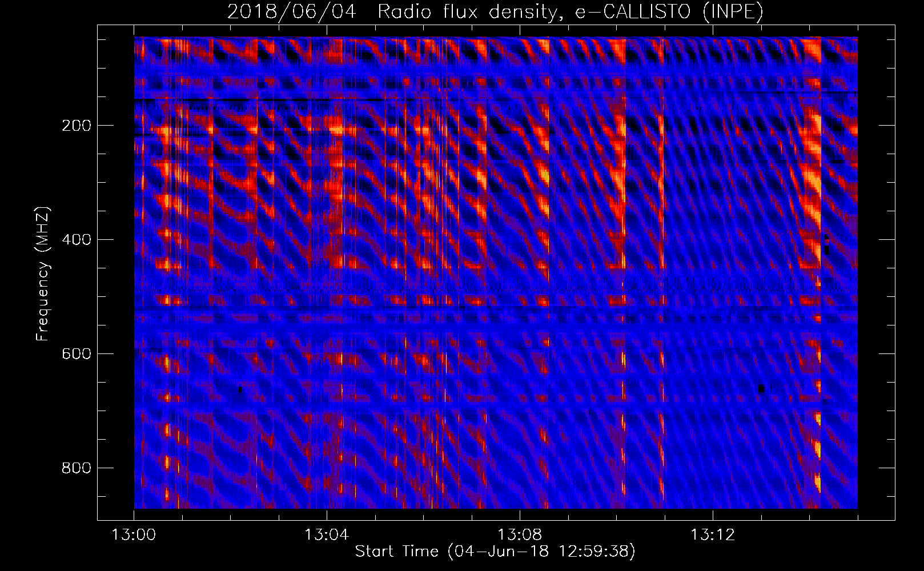Click the 200 frequency tick label

(x=77, y=126)
